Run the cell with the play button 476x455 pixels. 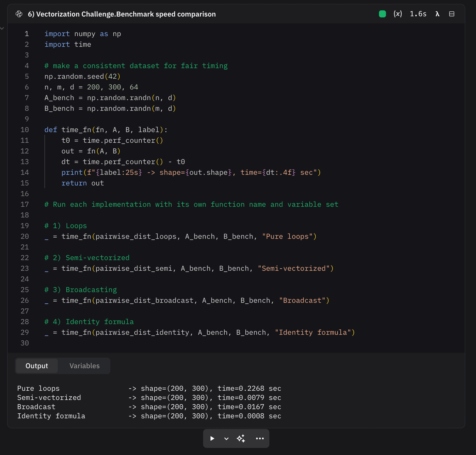(x=212, y=438)
